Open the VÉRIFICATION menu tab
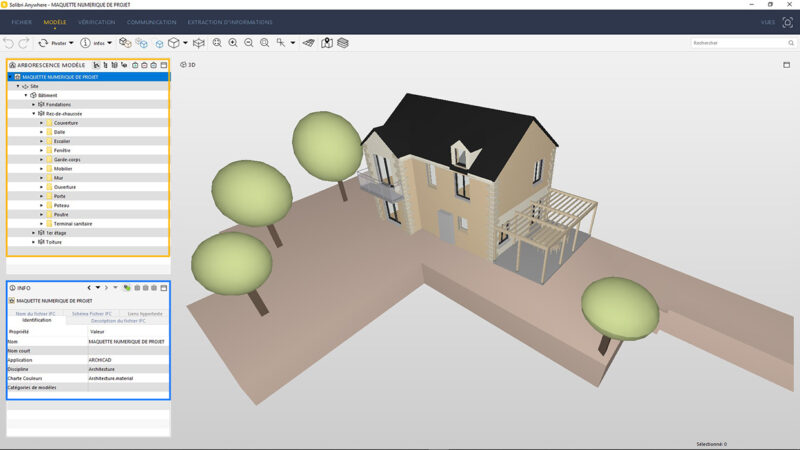 coord(95,21)
